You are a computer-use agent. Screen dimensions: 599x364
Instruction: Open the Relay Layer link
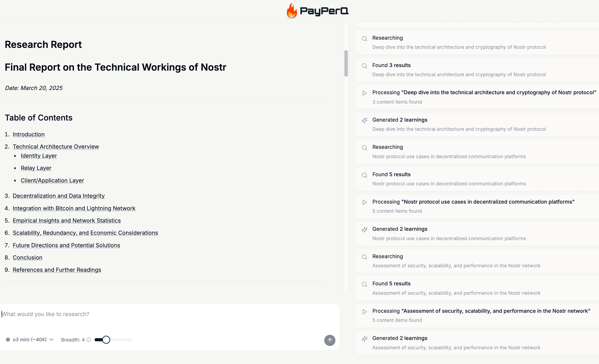(x=36, y=168)
